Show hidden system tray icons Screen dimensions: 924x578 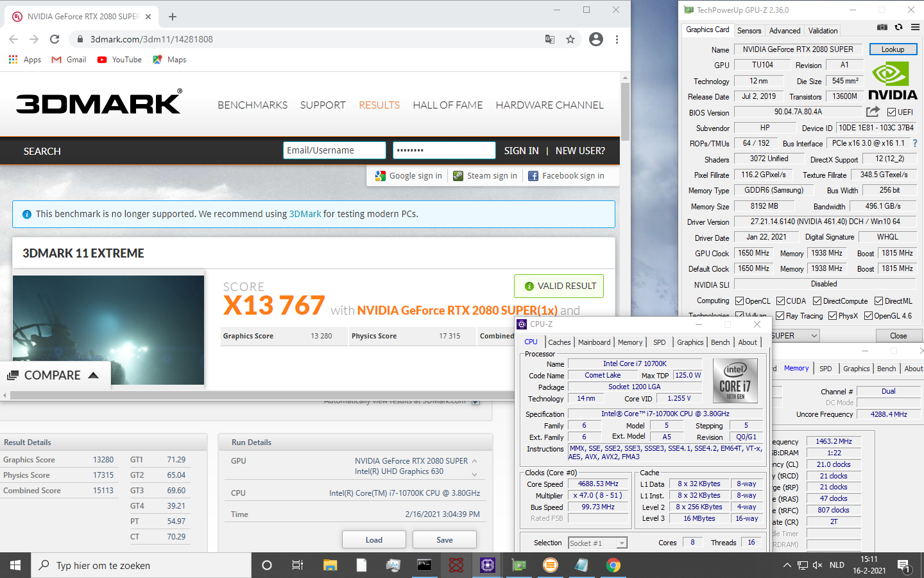coord(787,565)
